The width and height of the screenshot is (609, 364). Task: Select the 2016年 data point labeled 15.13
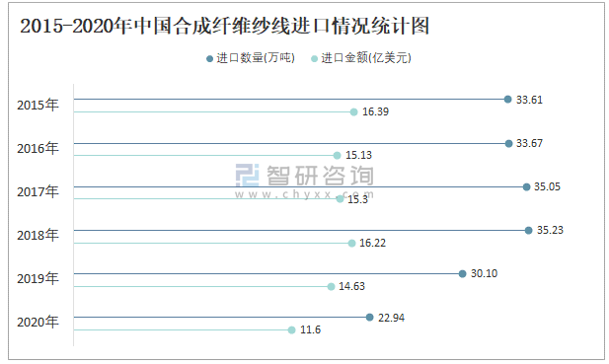coord(338,156)
